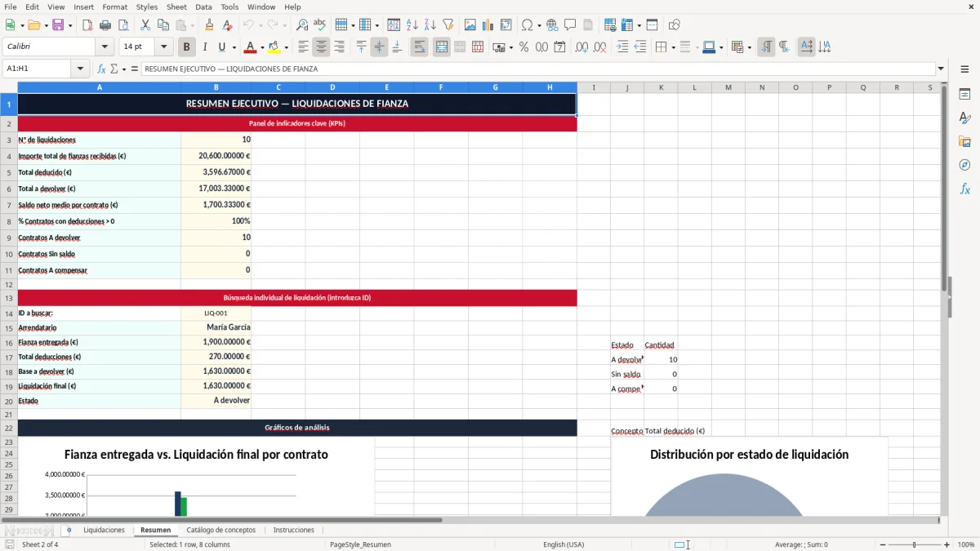
Task: Click the Draw Functions shapes icon
Action: (x=674, y=25)
